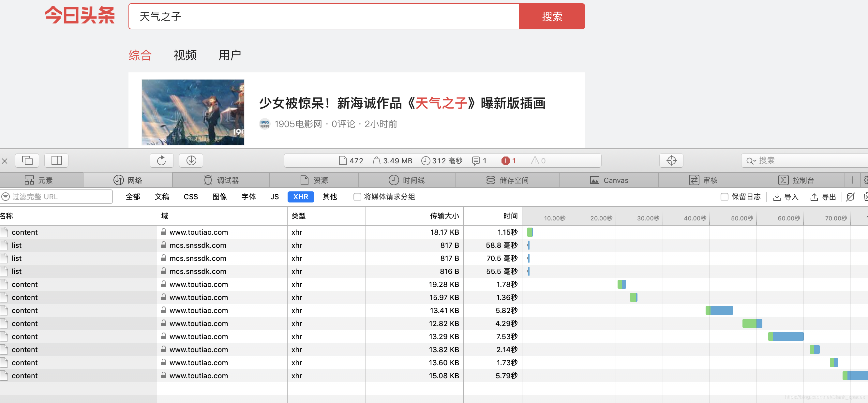The image size is (868, 403).
Task: Select the CSS filter
Action: point(191,197)
